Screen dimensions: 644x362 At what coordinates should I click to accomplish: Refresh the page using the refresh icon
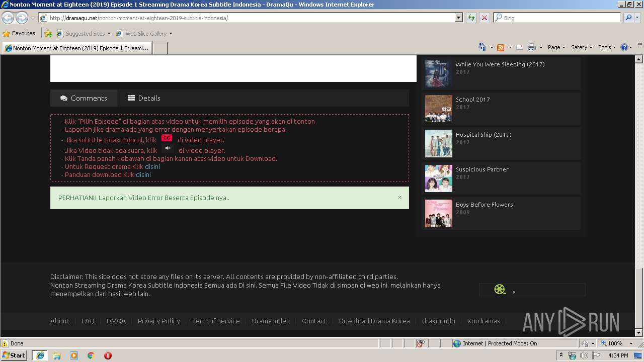click(x=471, y=18)
